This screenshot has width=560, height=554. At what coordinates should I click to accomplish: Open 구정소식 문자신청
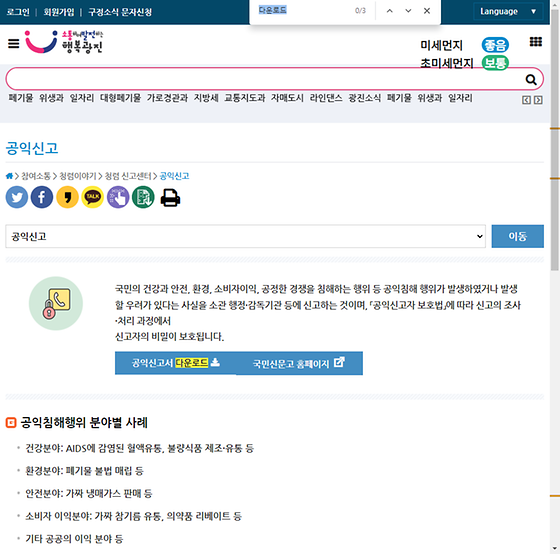[120, 12]
